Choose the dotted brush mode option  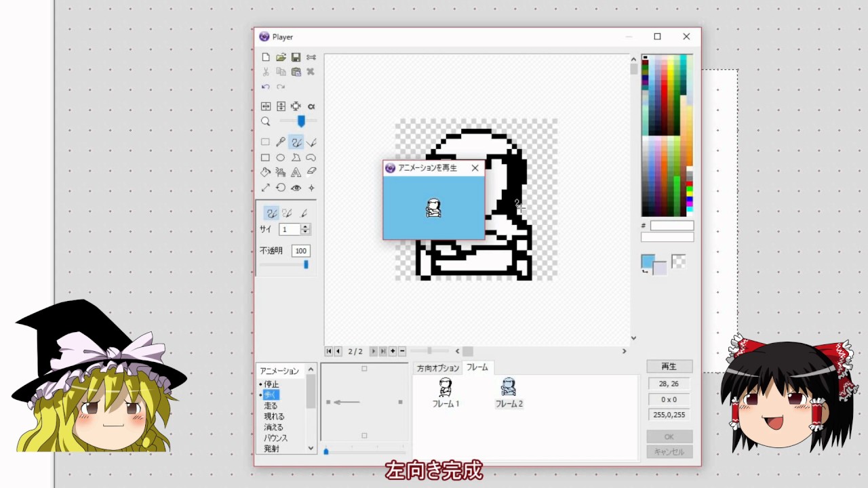click(287, 213)
